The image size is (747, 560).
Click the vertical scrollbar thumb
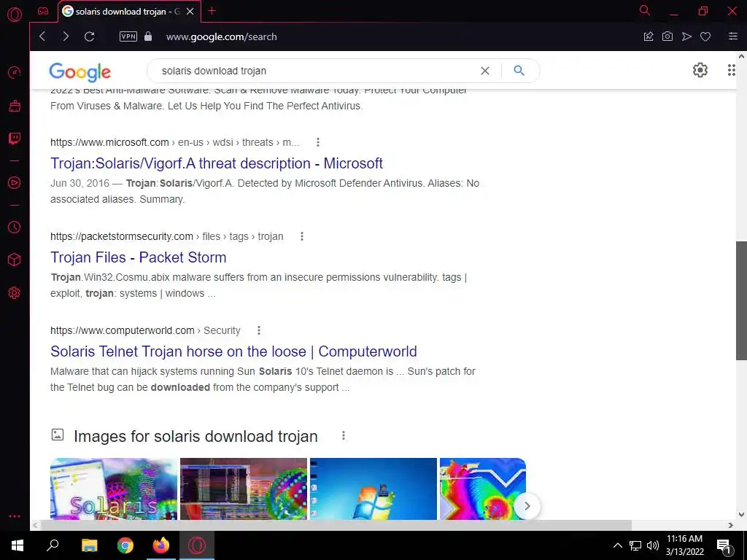coord(741,300)
